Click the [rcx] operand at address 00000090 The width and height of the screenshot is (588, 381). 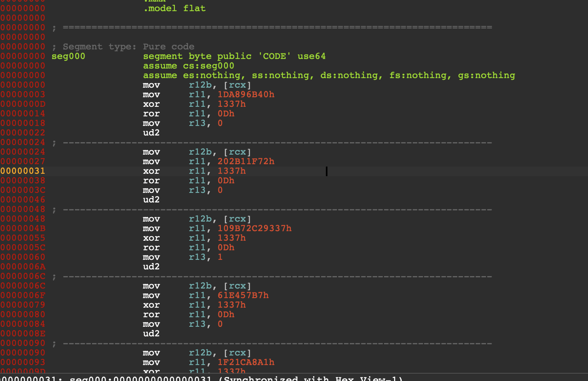pyautogui.click(x=237, y=353)
